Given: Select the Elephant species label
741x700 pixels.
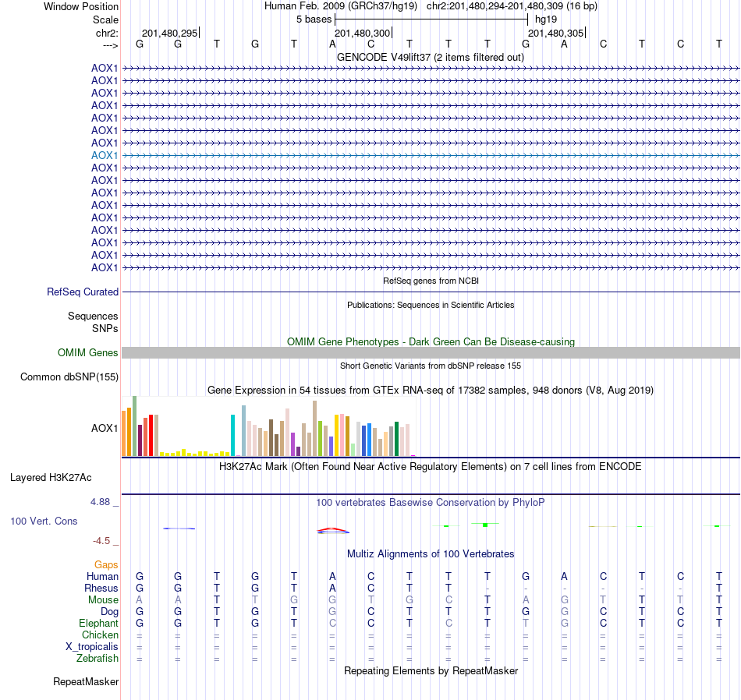Looking at the screenshot, I should [x=99, y=624].
